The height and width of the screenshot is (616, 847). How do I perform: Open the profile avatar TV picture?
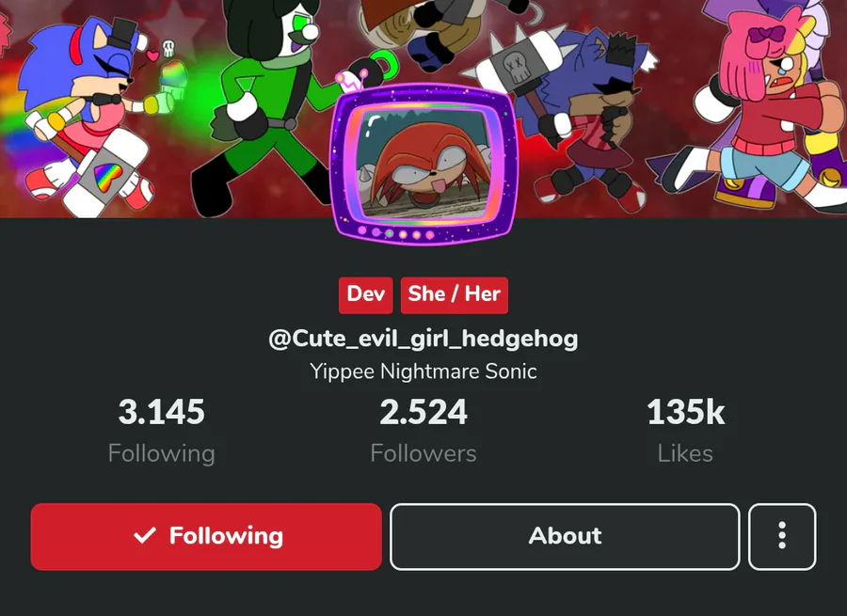(423, 164)
